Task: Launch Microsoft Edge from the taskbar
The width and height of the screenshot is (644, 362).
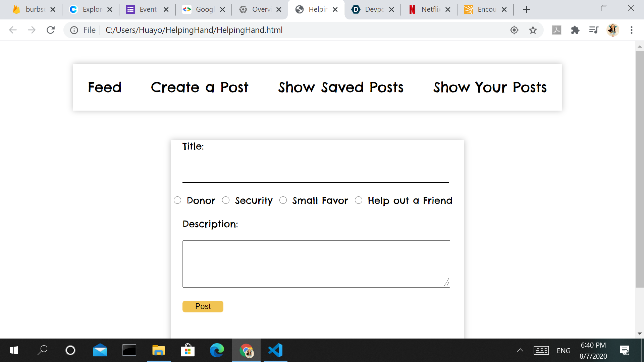Action: 217,351
